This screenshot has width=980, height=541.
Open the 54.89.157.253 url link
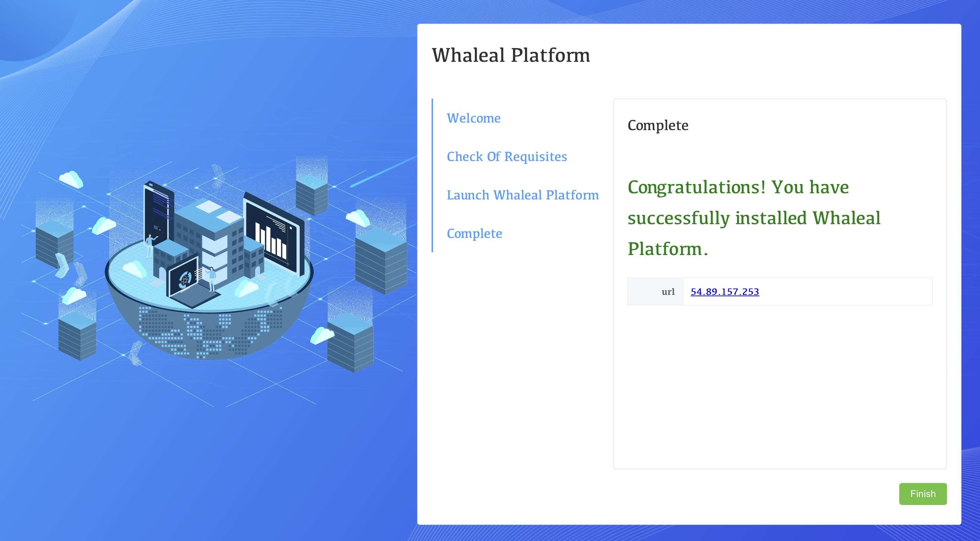coord(724,291)
